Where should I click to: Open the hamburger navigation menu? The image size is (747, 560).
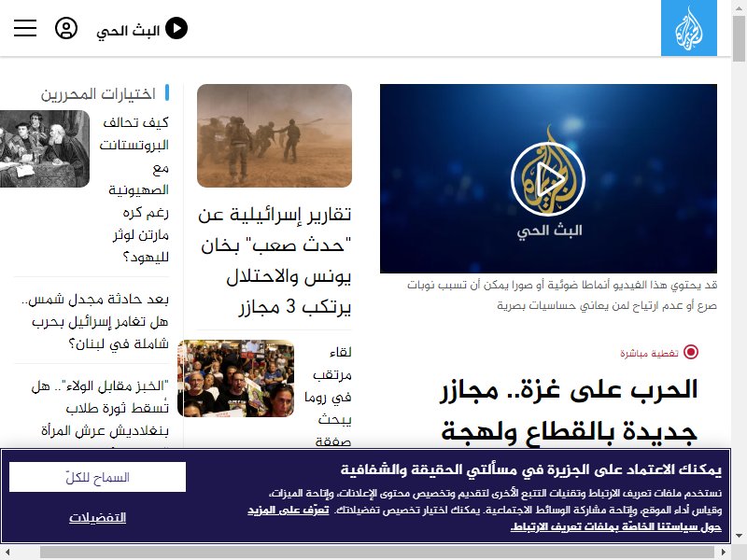point(25,28)
